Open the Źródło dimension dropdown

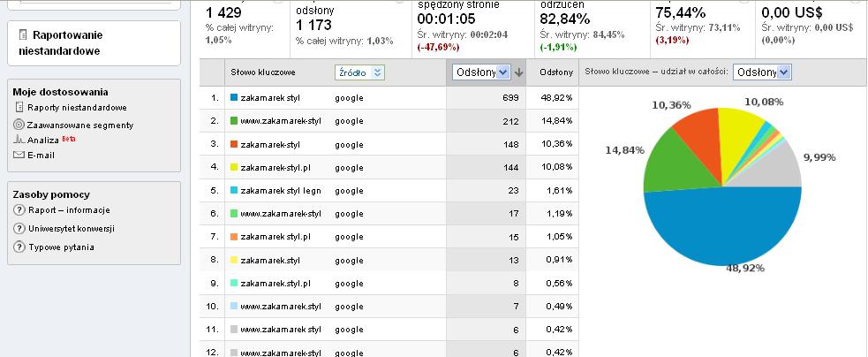(x=359, y=72)
